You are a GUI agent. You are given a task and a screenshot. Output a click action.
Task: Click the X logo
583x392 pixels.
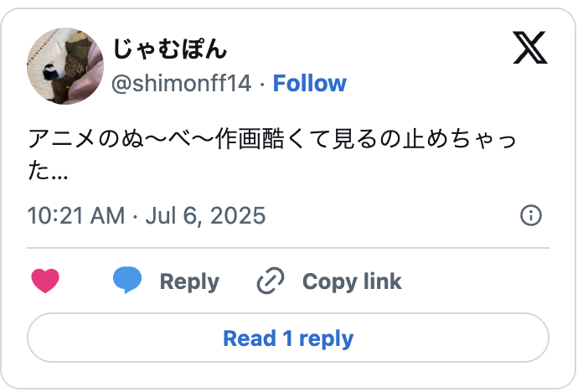(529, 49)
